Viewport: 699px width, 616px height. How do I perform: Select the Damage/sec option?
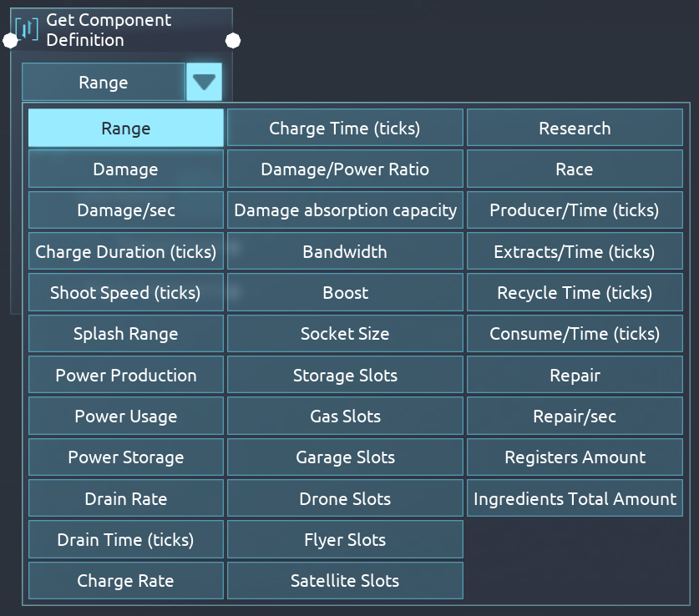coord(126,210)
